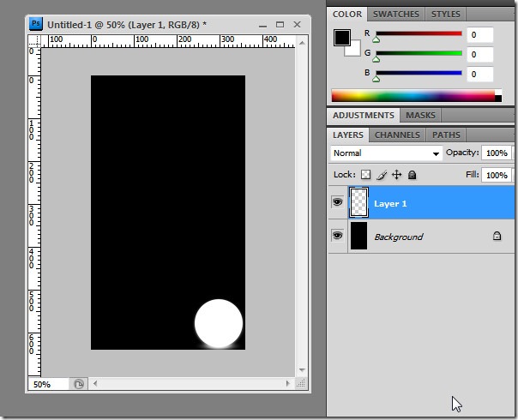
Task: Click the Background layer padlock icon
Action: click(x=497, y=236)
